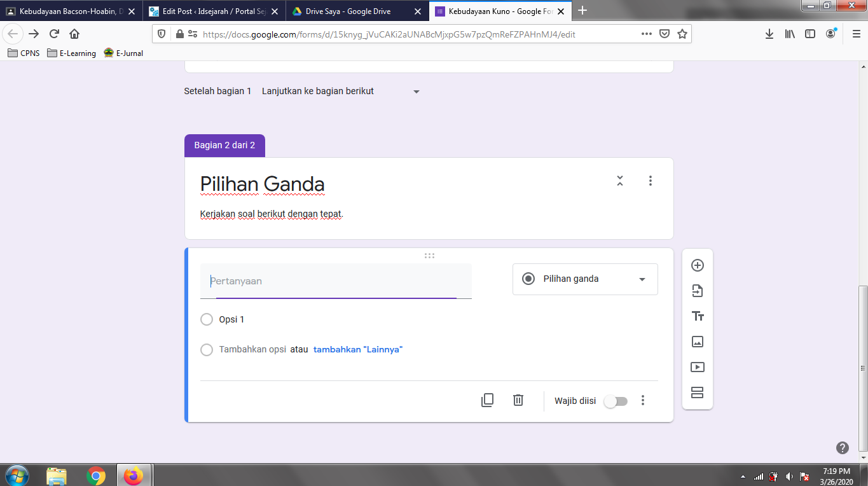This screenshot has width=868, height=486.
Task: Add a new section with the section icon
Action: [x=697, y=392]
